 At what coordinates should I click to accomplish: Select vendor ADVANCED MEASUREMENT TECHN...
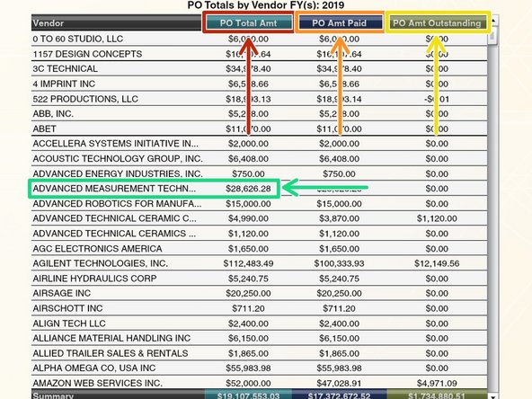point(114,189)
